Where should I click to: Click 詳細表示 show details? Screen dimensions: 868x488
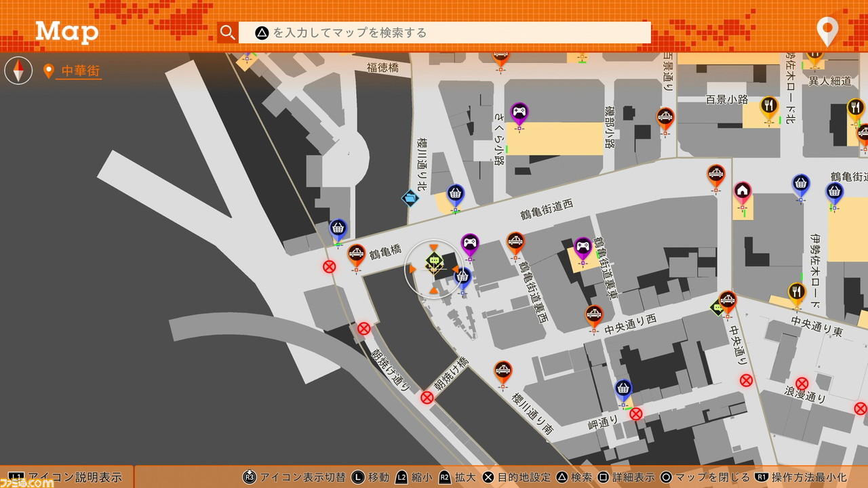(627, 477)
